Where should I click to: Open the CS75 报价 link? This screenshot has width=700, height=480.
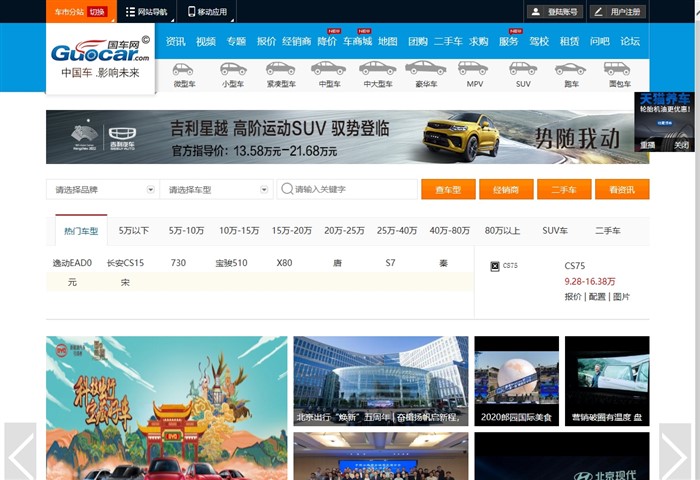click(573, 296)
